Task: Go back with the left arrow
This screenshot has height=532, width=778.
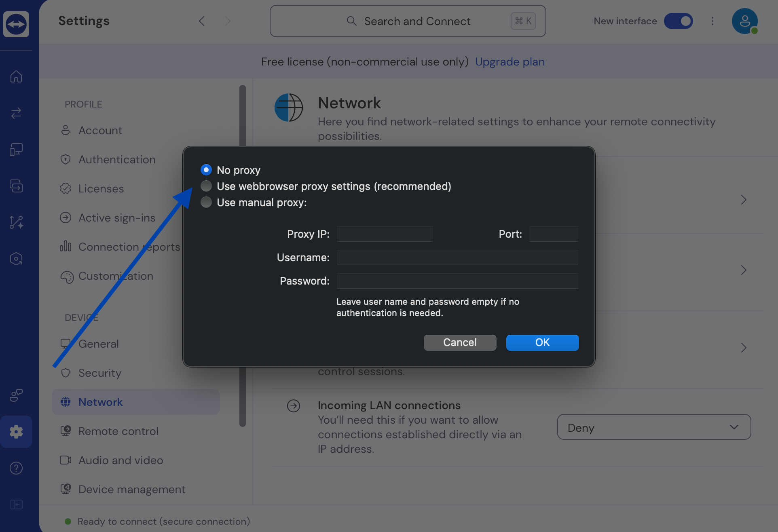Action: (202, 21)
